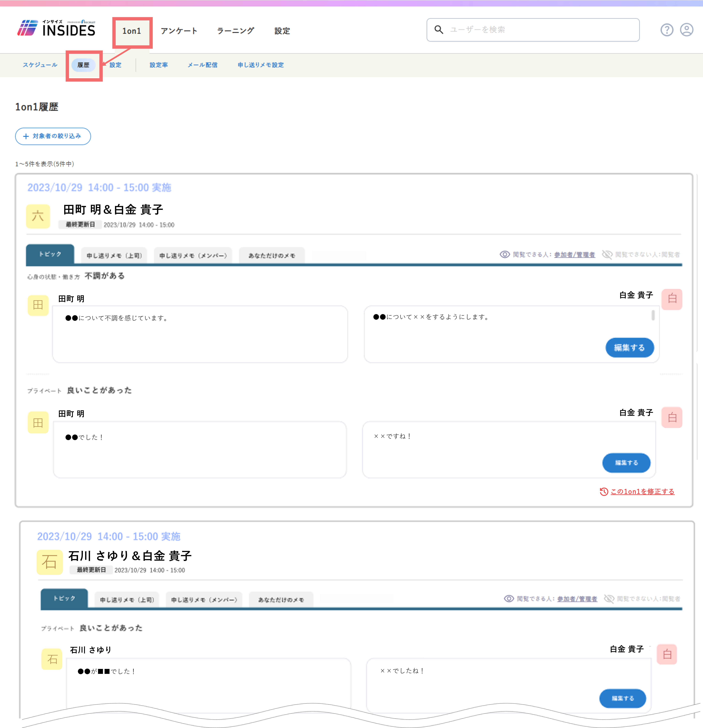Viewport: 703px width, 728px height.
Task: Click the search magnifier icon
Action: click(x=439, y=30)
